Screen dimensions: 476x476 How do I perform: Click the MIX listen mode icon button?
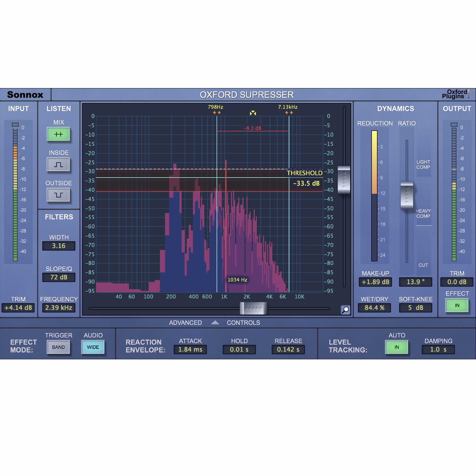pos(58,134)
